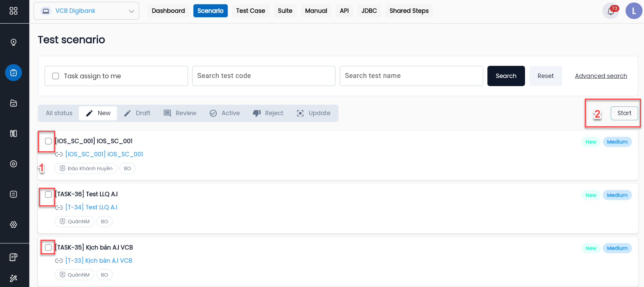The image size is (644, 287).
Task: Click the magic wand icon in sidebar
Action: (14, 278)
